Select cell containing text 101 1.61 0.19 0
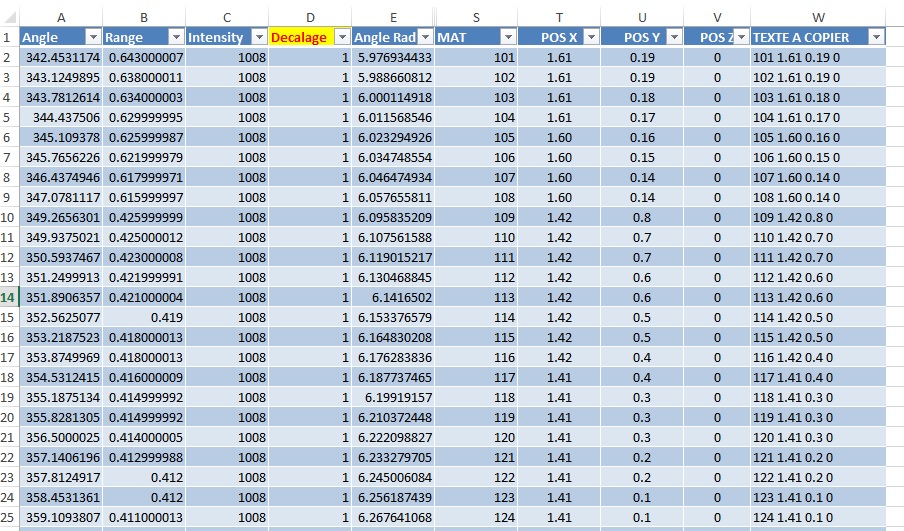 (818, 58)
